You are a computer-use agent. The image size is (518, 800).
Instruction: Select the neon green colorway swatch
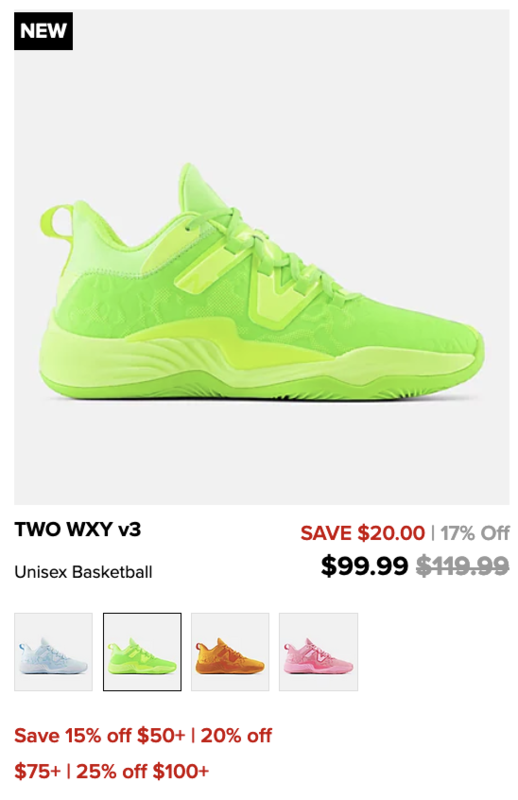pos(142,652)
